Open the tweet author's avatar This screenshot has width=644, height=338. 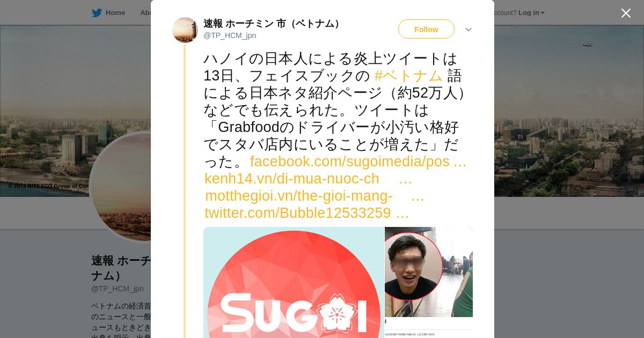(x=185, y=30)
